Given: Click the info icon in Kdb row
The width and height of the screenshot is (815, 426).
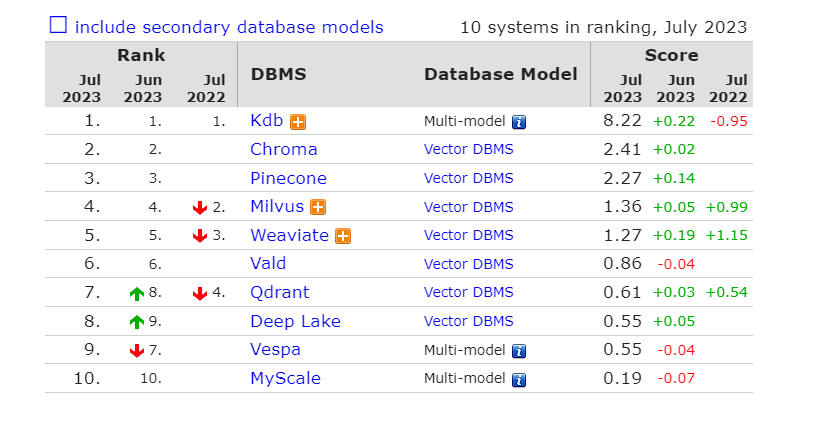Looking at the screenshot, I should pyautogui.click(x=519, y=122).
